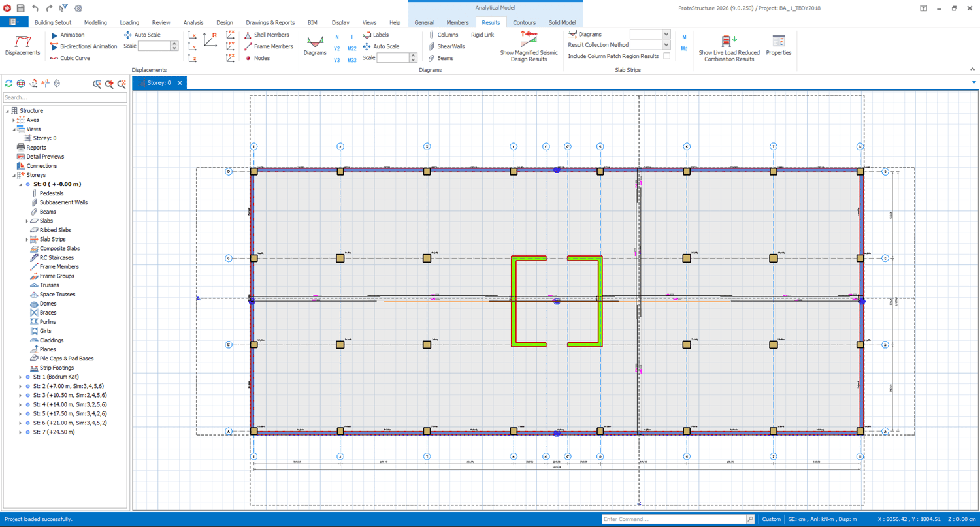The image size is (980, 527).
Task: Click the Enter Command input box
Action: [x=673, y=519]
